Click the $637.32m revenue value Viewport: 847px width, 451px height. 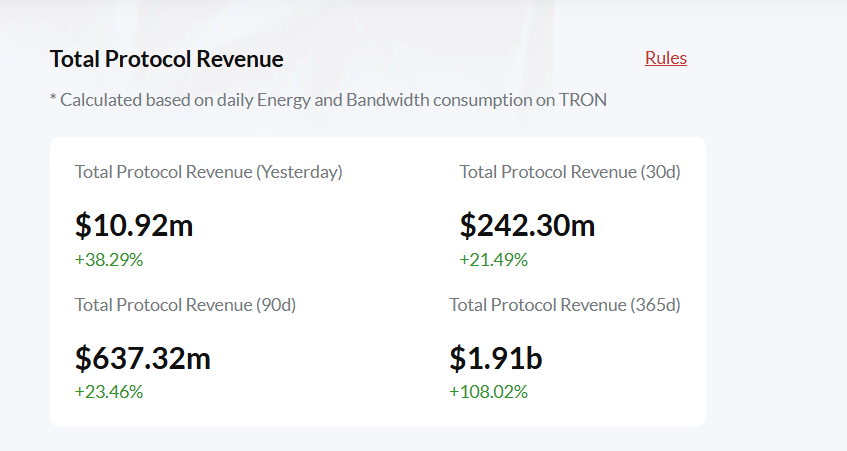coord(142,358)
